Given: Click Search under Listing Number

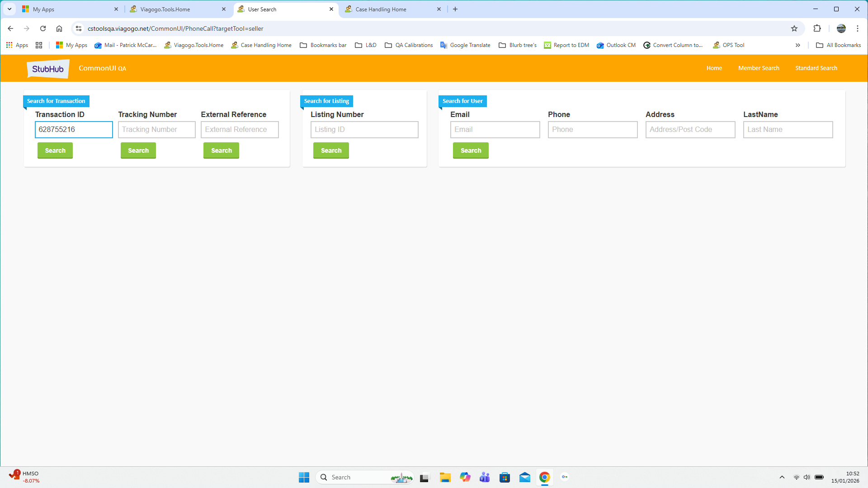Looking at the screenshot, I should click(331, 150).
